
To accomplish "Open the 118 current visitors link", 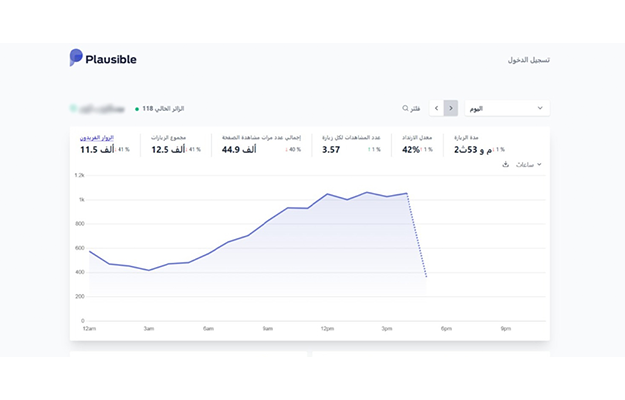I will click(160, 109).
